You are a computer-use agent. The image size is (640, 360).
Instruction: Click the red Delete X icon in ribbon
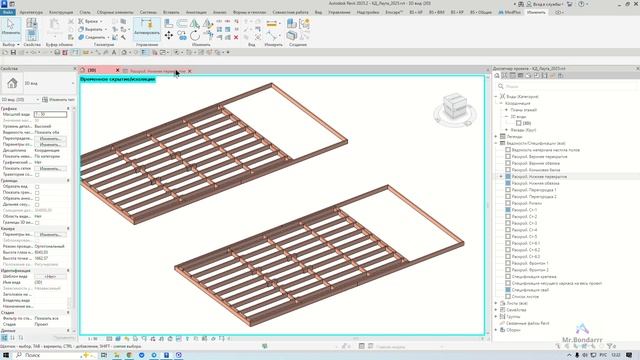pyautogui.click(x=236, y=37)
